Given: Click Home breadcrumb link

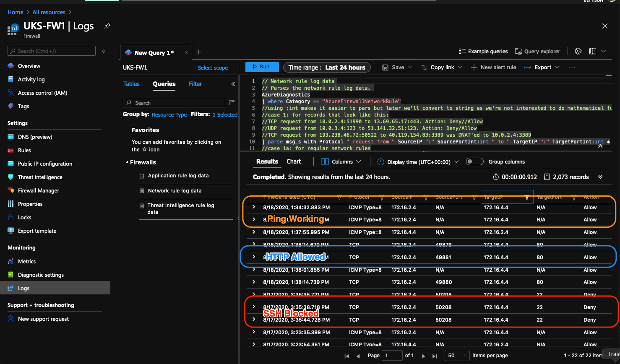Looking at the screenshot, I should (x=16, y=12).
